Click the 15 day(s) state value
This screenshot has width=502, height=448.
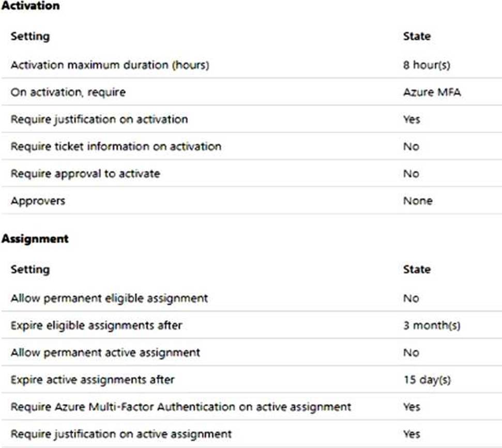point(427,380)
